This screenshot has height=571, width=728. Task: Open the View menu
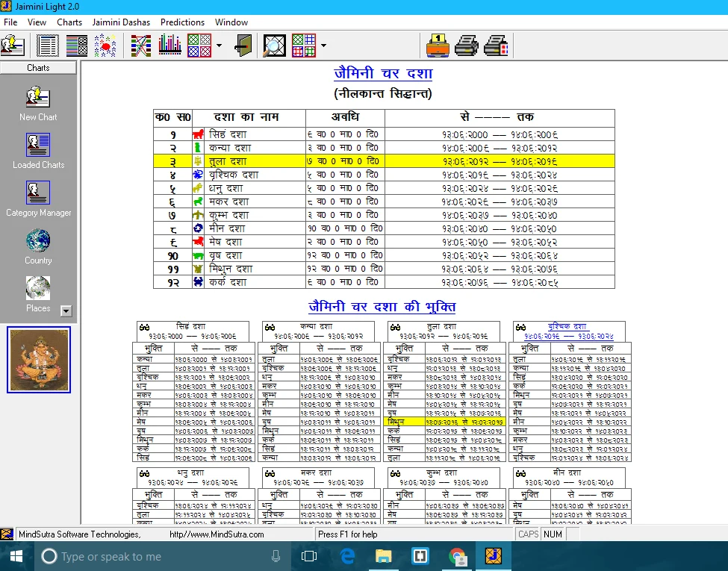click(x=37, y=22)
